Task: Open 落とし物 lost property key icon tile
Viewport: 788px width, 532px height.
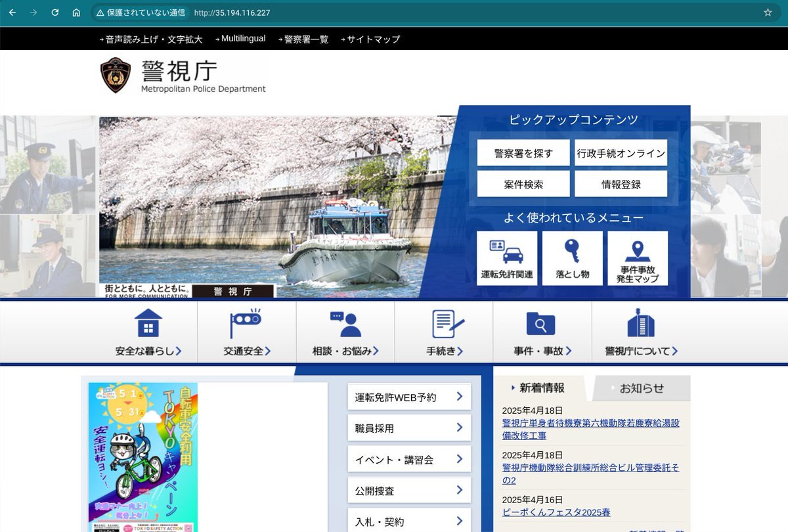Action: [572, 258]
